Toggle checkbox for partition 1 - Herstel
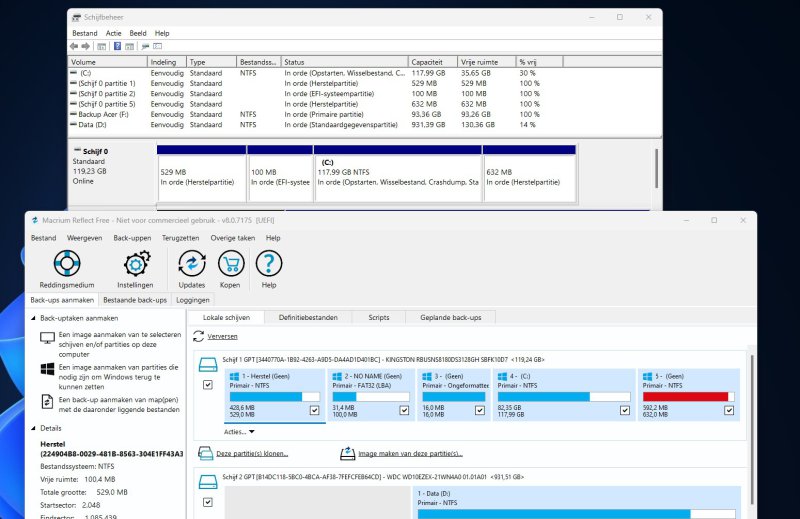 pyautogui.click(x=315, y=410)
